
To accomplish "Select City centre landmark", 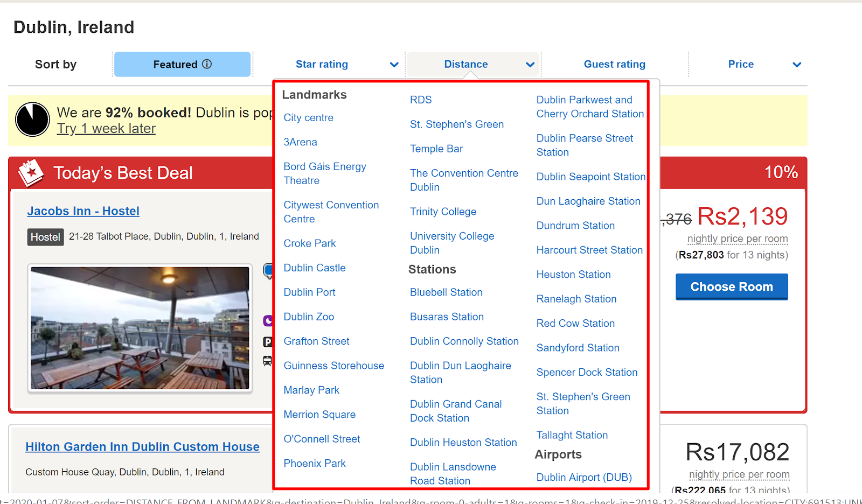I will (x=308, y=117).
